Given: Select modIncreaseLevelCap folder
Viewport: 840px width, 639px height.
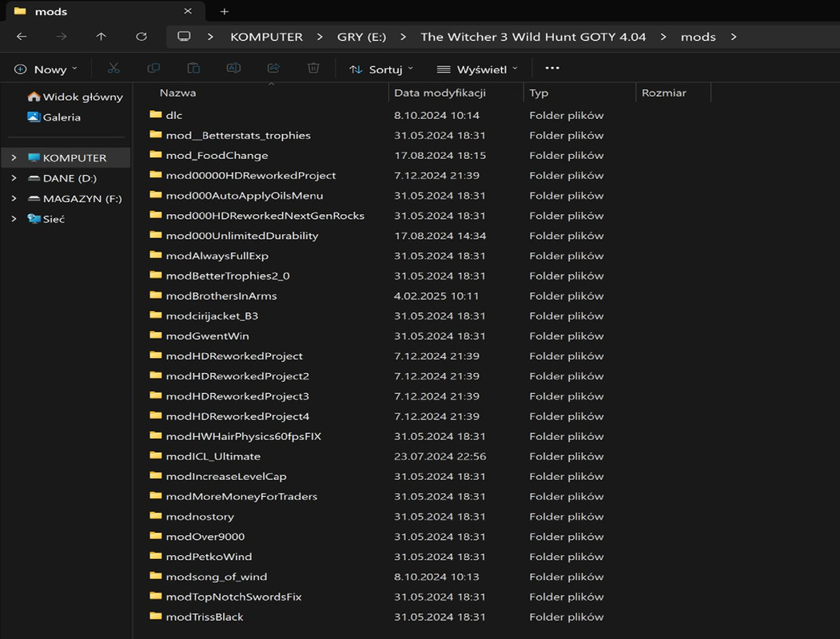Looking at the screenshot, I should (x=226, y=476).
